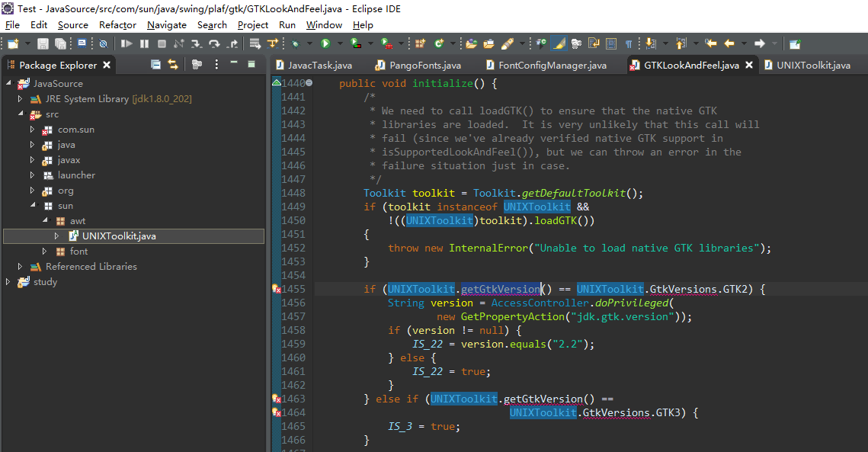
Task: Toggle Use Step Filters icon
Action: (x=273, y=43)
